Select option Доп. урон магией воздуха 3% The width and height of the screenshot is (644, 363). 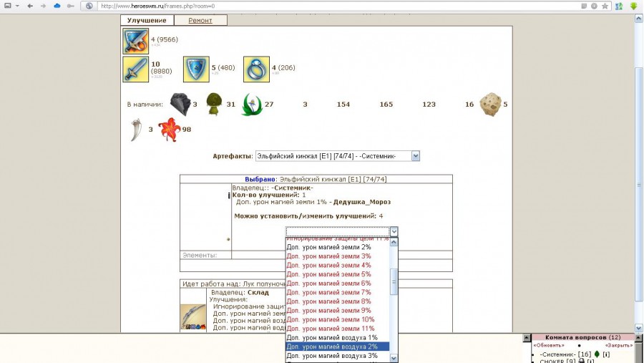tap(337, 356)
